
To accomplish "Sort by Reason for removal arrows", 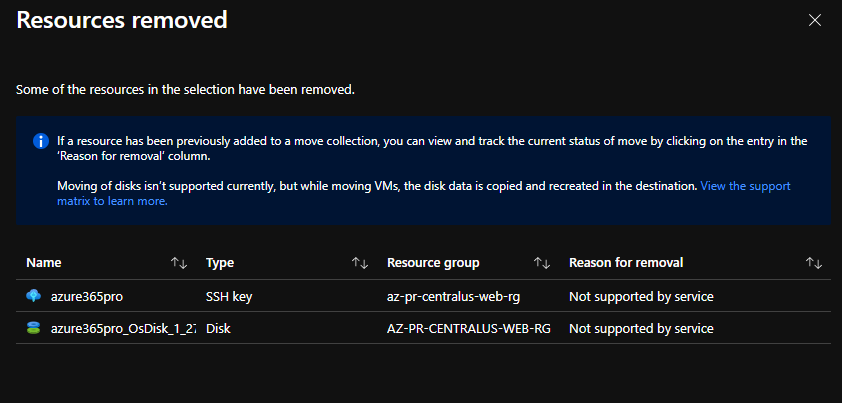I will (814, 263).
